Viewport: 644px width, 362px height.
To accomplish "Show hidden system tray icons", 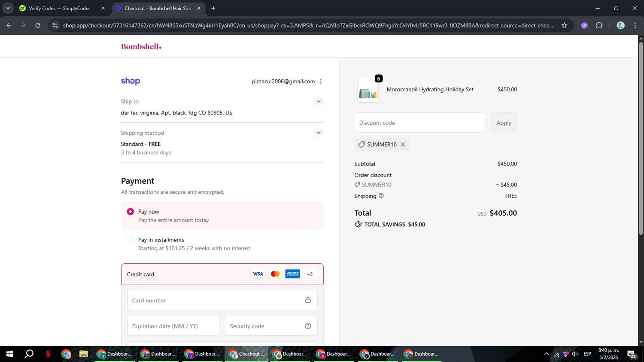I will (546, 354).
